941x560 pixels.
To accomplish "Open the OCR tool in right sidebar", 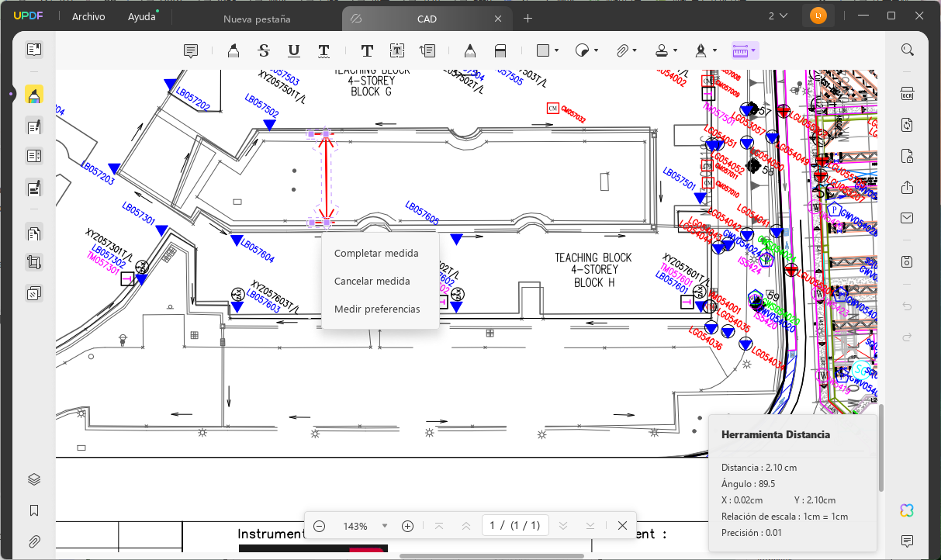I will click(x=907, y=95).
